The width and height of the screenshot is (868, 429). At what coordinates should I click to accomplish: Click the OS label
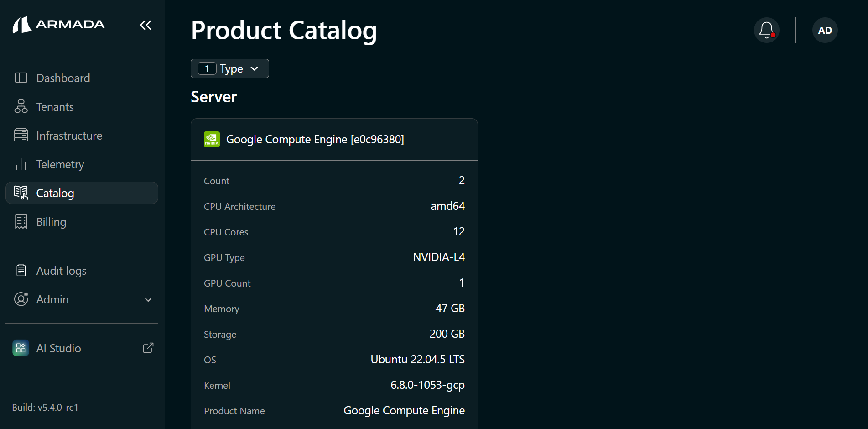coord(210,360)
